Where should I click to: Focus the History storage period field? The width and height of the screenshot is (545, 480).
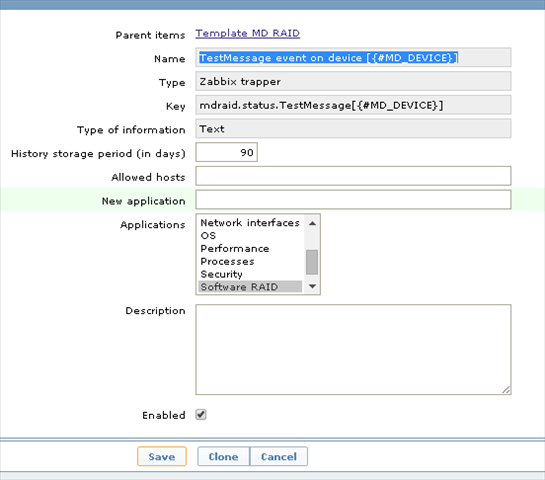(227, 152)
